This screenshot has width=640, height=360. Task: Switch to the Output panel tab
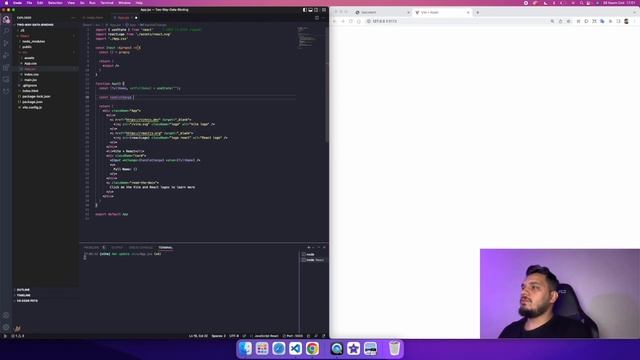click(x=117, y=247)
